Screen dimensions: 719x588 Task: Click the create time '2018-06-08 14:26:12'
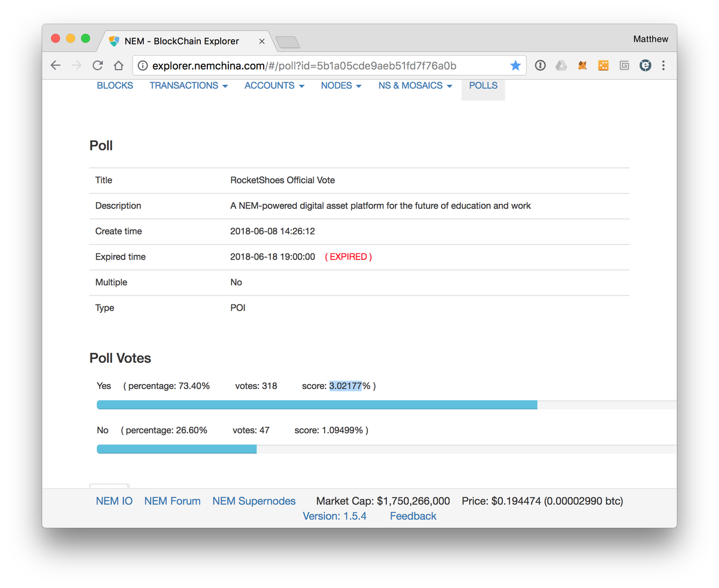273,231
